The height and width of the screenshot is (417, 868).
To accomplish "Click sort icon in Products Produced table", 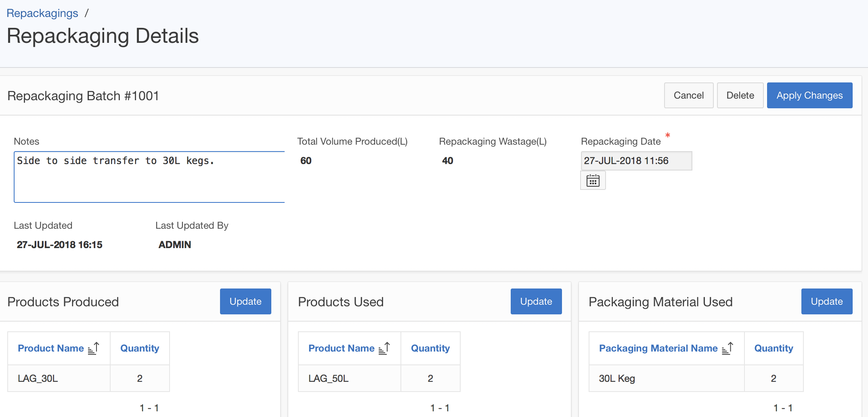I will [94, 348].
